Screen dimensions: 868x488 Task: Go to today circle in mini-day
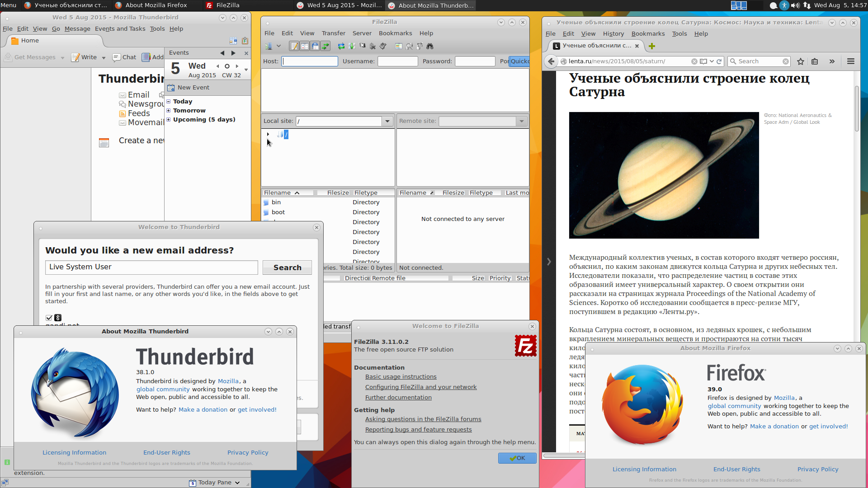227,66
